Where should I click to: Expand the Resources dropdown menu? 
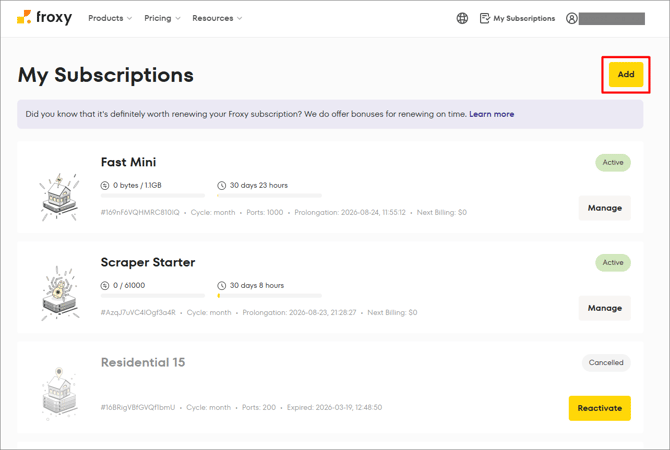click(217, 18)
